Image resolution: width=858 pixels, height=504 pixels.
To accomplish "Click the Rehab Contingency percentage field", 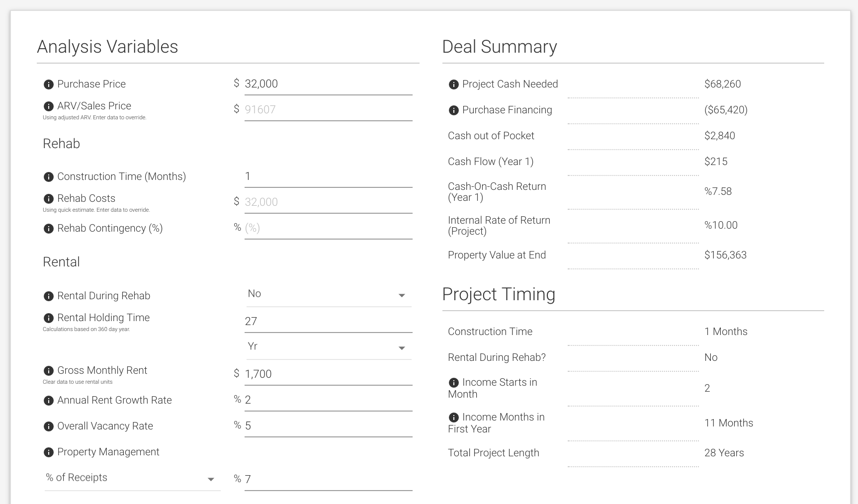I will [328, 228].
